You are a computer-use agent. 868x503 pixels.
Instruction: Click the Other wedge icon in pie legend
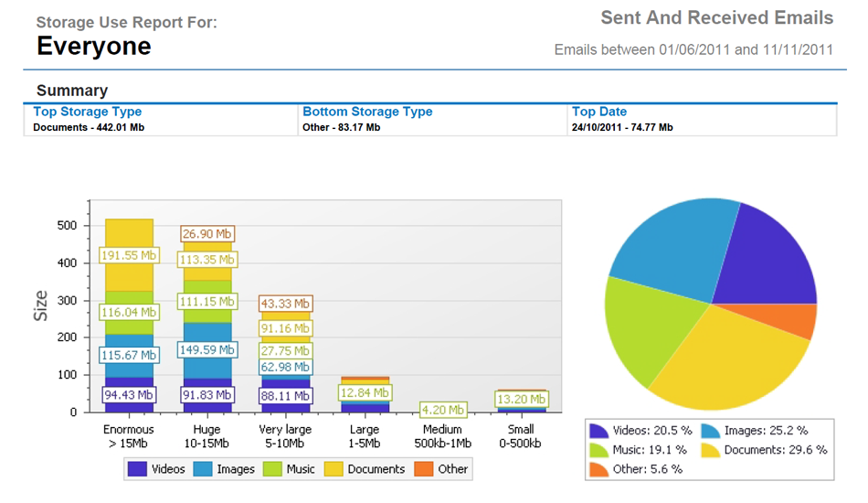click(599, 468)
